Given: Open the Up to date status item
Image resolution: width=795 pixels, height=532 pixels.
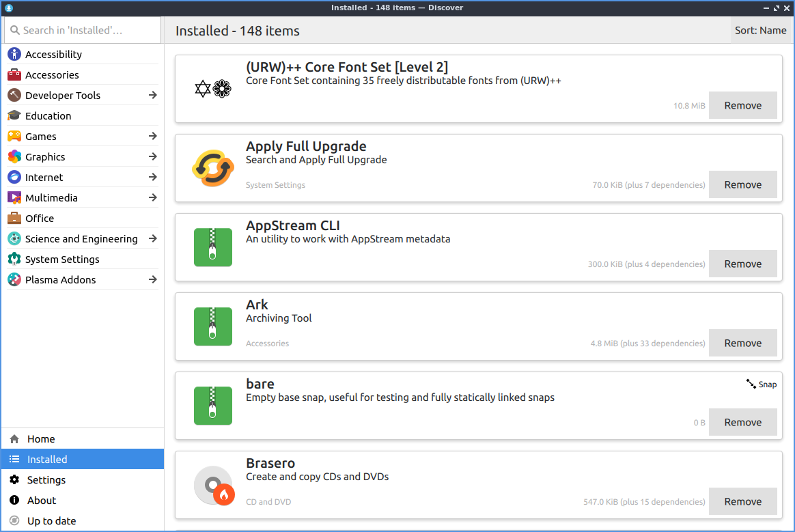Looking at the screenshot, I should (x=51, y=521).
